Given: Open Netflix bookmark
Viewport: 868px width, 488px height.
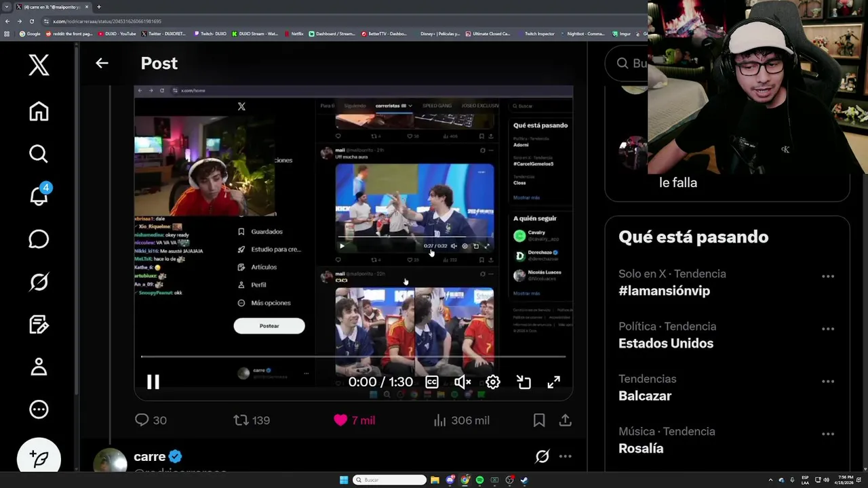Looking at the screenshot, I should (x=294, y=33).
